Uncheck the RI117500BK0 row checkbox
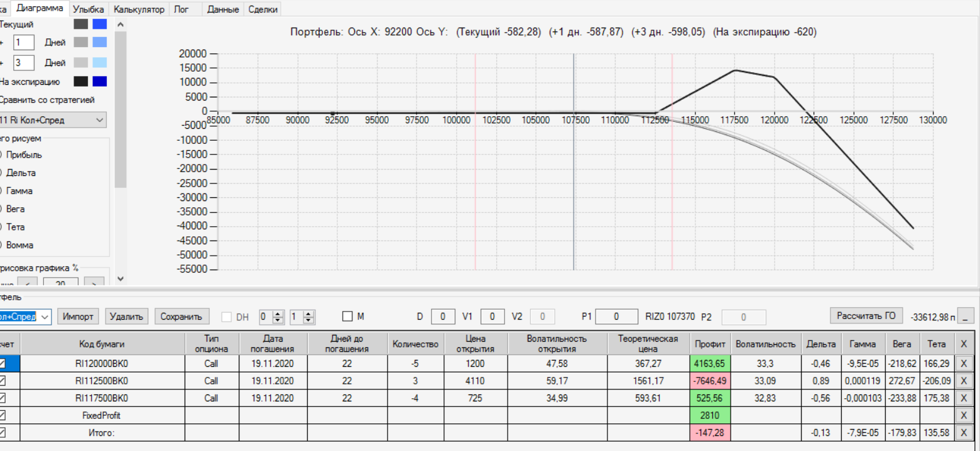This screenshot has width=980, height=451. tap(3, 398)
